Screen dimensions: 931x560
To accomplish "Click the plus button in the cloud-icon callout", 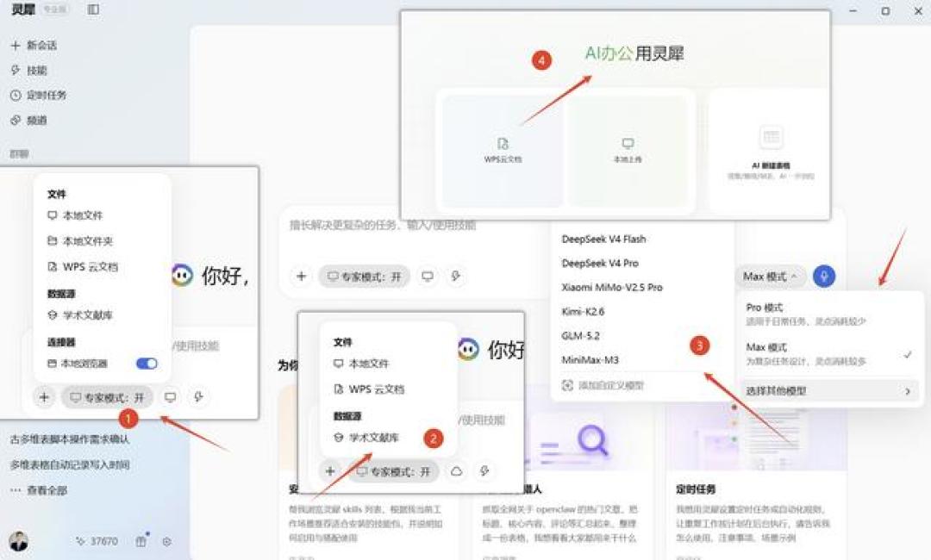I will click(x=330, y=471).
